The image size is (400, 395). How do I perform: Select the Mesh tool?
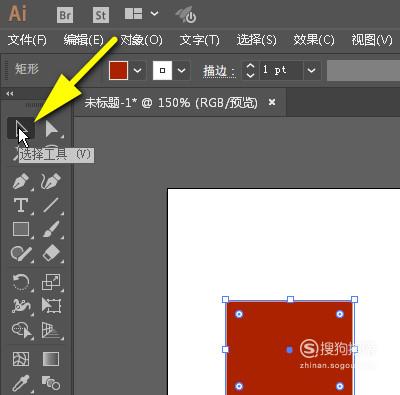click(x=21, y=359)
